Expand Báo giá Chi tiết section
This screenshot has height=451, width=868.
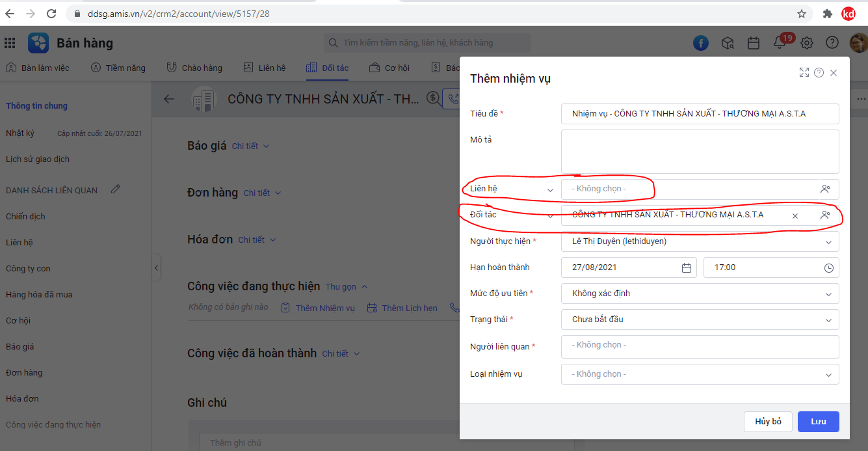[250, 146]
